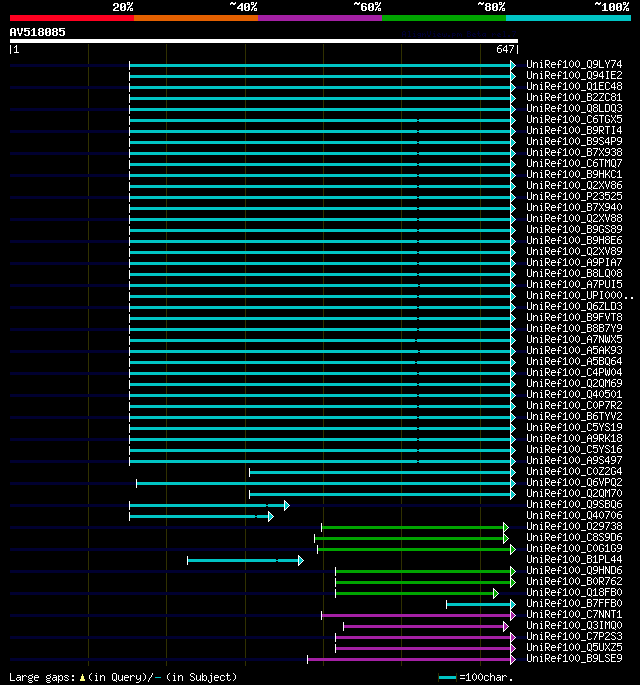Click the UniRef100_C0P7R2 label
The width and height of the screenshot is (640, 685).
[x=574, y=405]
